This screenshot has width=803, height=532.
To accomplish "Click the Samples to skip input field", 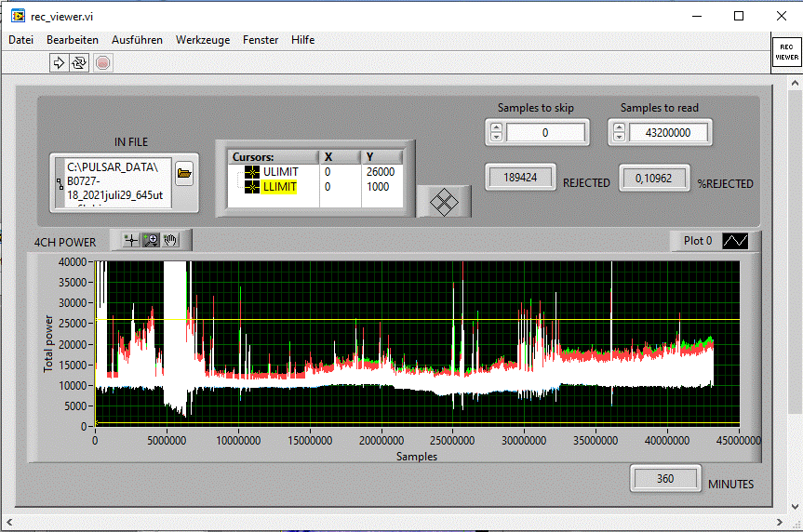I will (545, 133).
